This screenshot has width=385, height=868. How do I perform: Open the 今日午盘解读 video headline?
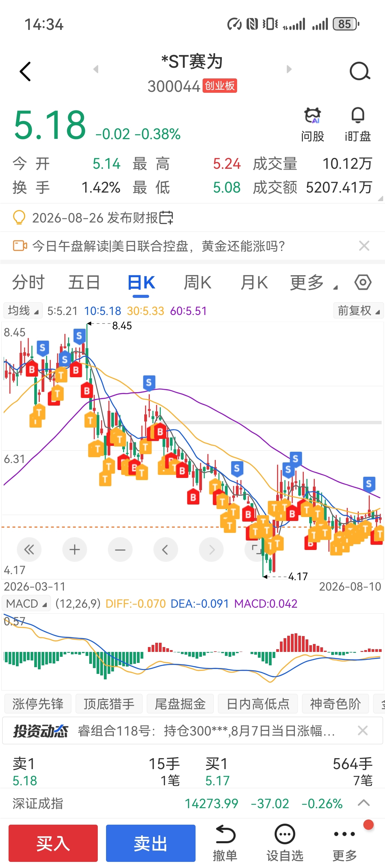point(159,246)
